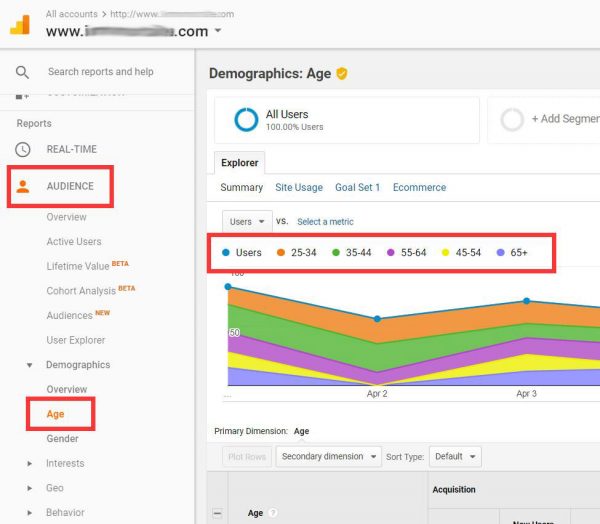The image size is (600, 524).
Task: Expand the Interests section in sidebar
Action: (31, 463)
